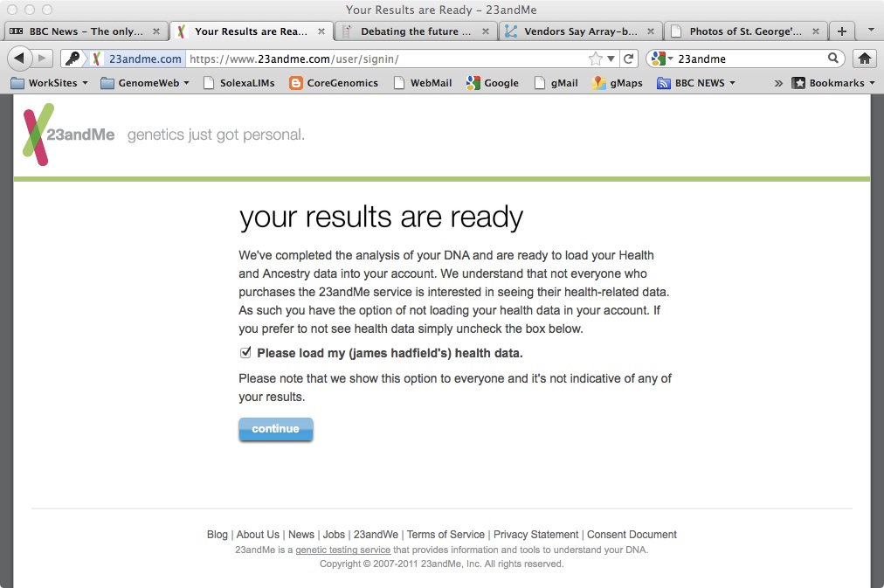Click the continue button
Screen dimensions: 884x588
[x=276, y=429]
